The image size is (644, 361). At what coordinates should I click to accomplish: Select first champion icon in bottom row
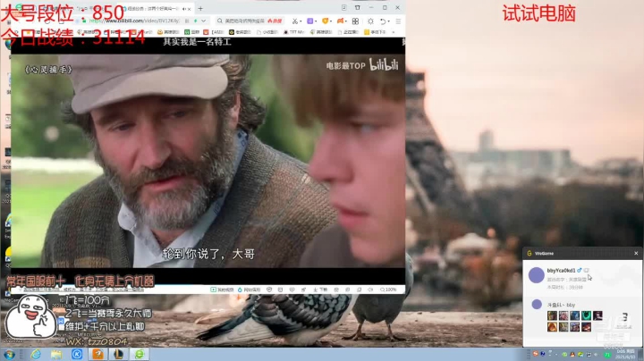pyautogui.click(x=552, y=326)
